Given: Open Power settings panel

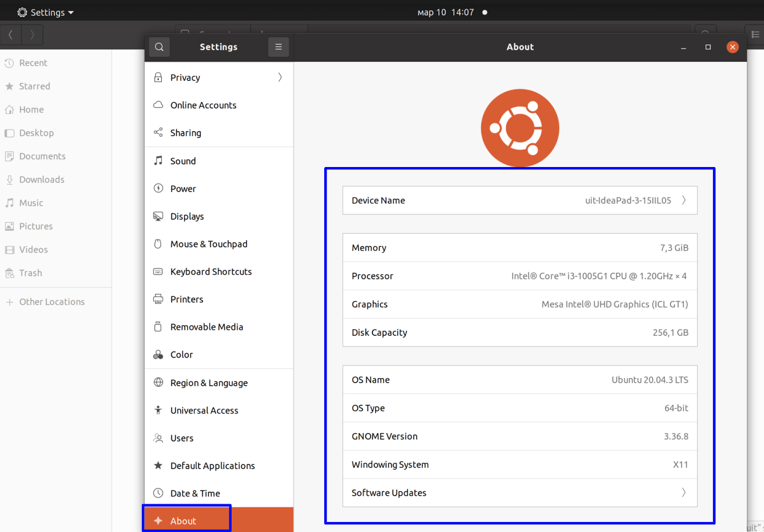Looking at the screenshot, I should pyautogui.click(x=219, y=188).
